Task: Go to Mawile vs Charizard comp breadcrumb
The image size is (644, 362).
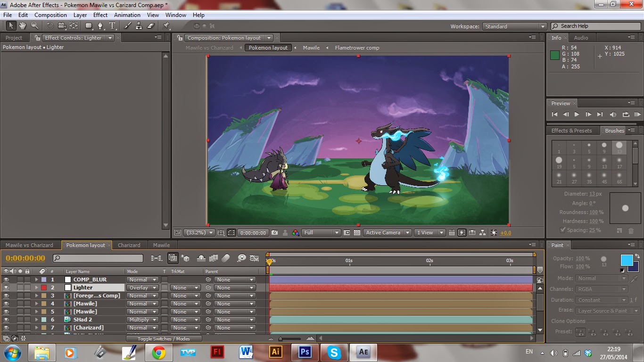Action: [209, 48]
